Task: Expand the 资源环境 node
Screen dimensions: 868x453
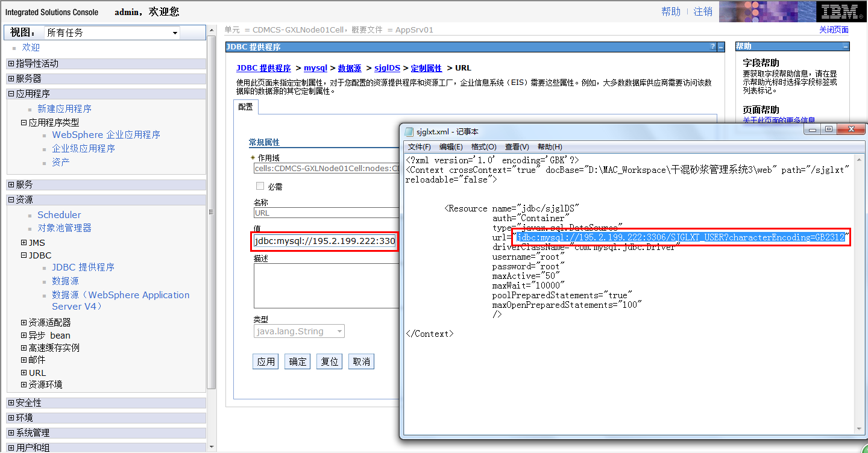Action: pos(24,384)
